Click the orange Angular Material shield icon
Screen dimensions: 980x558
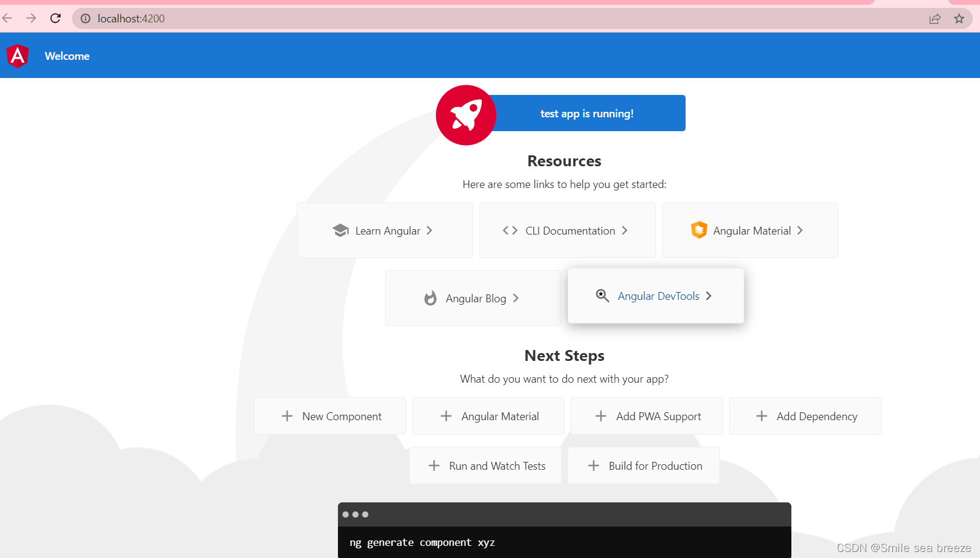699,230
